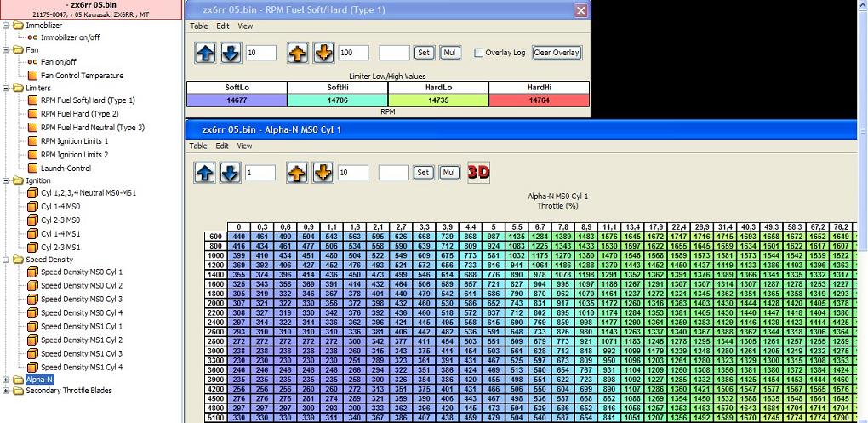This screenshot has width=868, height=423.
Task: Enable the Overlay Log checkbox
Action: 479,53
